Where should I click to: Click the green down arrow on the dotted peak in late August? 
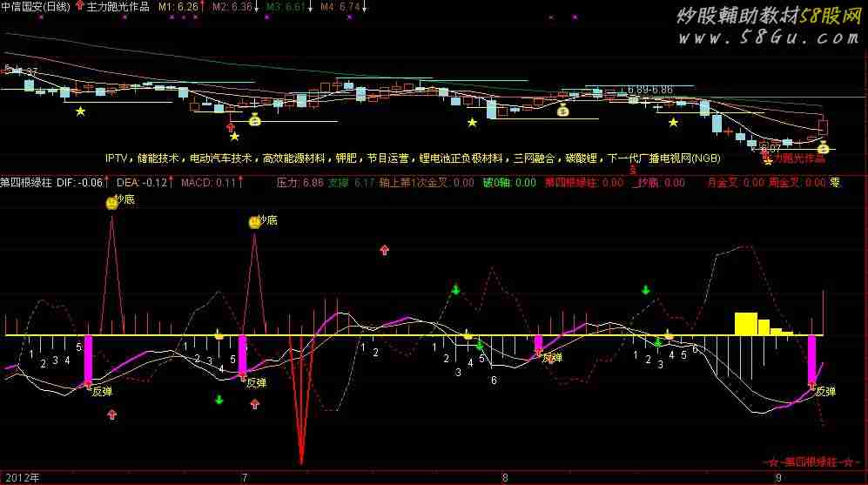(x=645, y=290)
